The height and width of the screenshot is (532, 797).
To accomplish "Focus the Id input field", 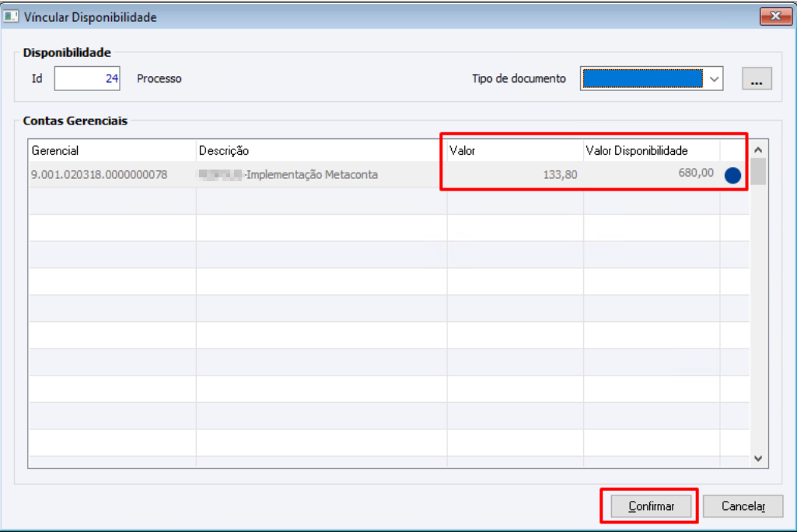I will point(87,79).
